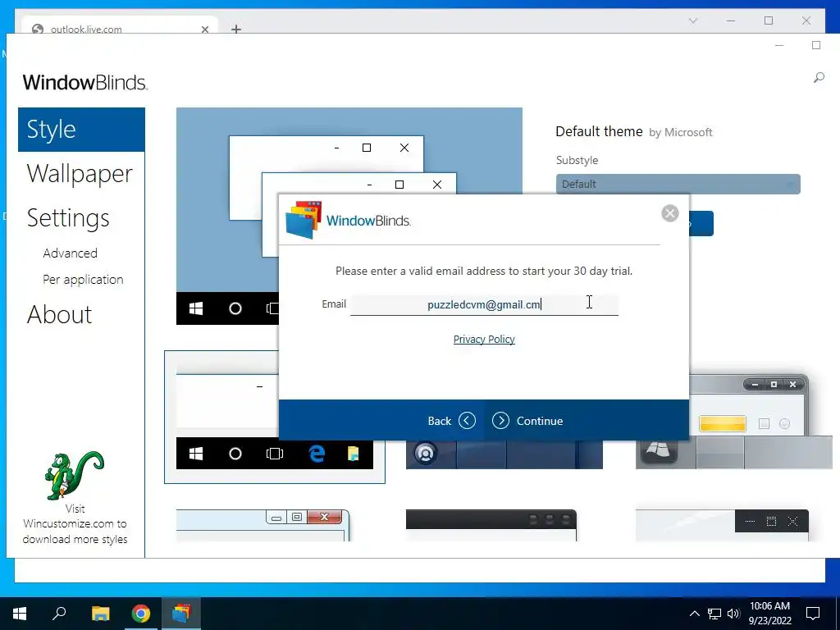The height and width of the screenshot is (630, 840).
Task: Click the Back arrow button in dialog
Action: [x=467, y=421]
